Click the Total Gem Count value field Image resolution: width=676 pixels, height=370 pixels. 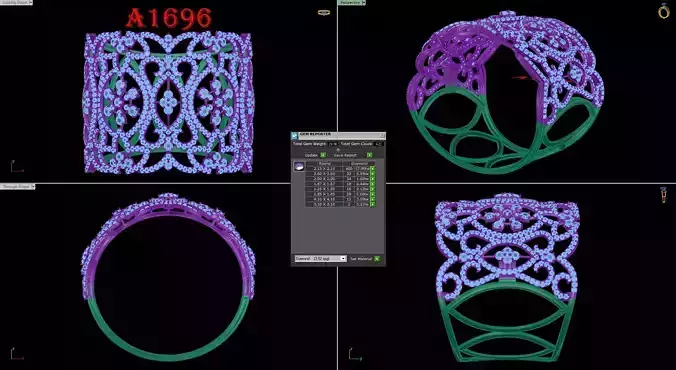(378, 144)
